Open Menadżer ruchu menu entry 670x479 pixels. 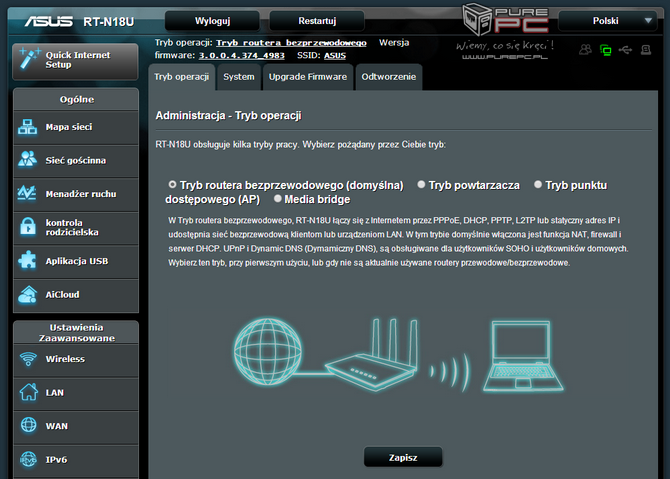click(76, 194)
